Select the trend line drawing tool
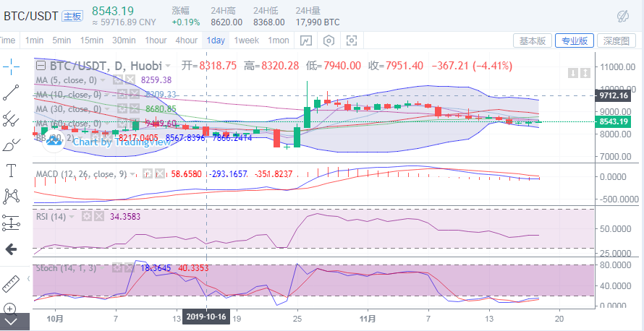Image resolution: width=644 pixels, height=331 pixels. click(11, 93)
